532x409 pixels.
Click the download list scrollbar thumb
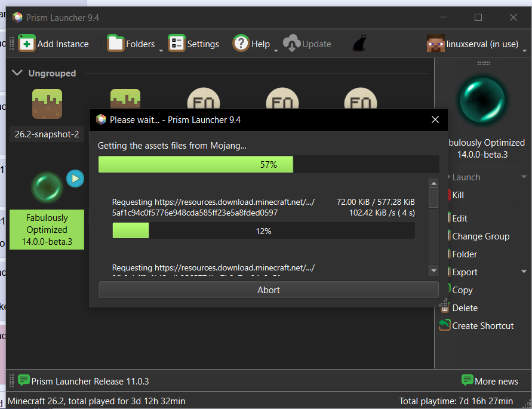(433, 198)
